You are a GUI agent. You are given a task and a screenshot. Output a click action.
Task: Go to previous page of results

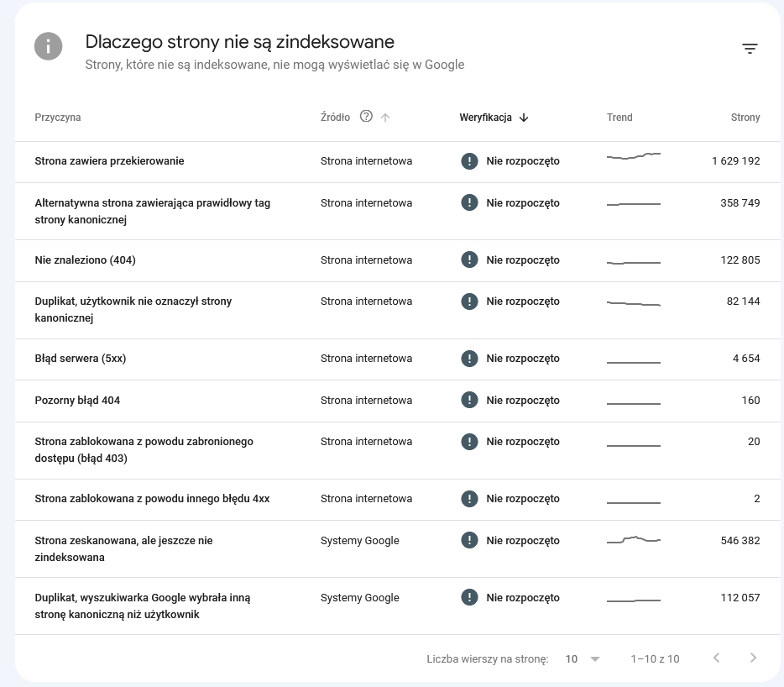click(x=717, y=658)
